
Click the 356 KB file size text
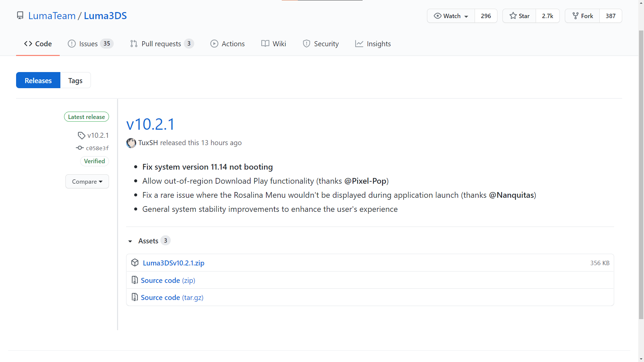600,263
